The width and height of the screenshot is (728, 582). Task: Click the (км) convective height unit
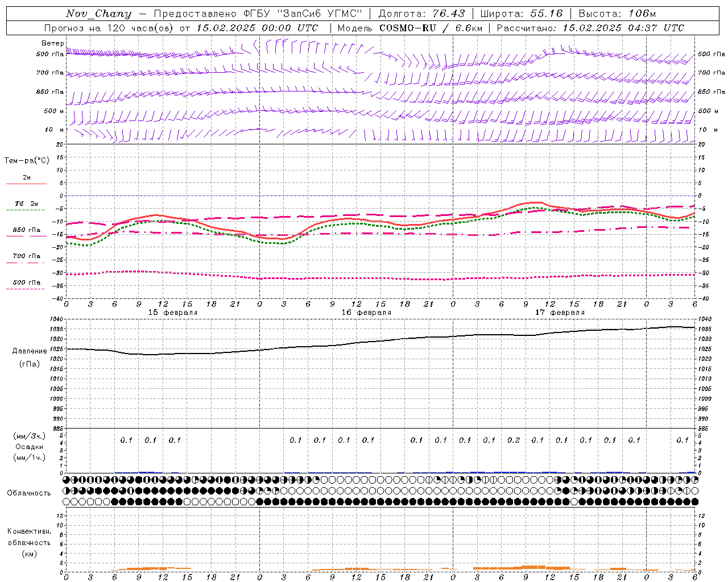pos(30,554)
